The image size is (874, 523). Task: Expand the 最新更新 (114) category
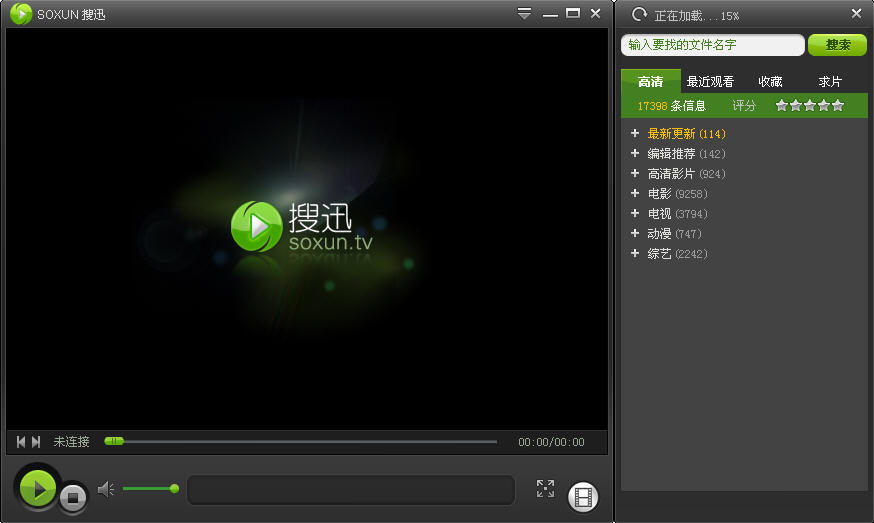(x=635, y=133)
